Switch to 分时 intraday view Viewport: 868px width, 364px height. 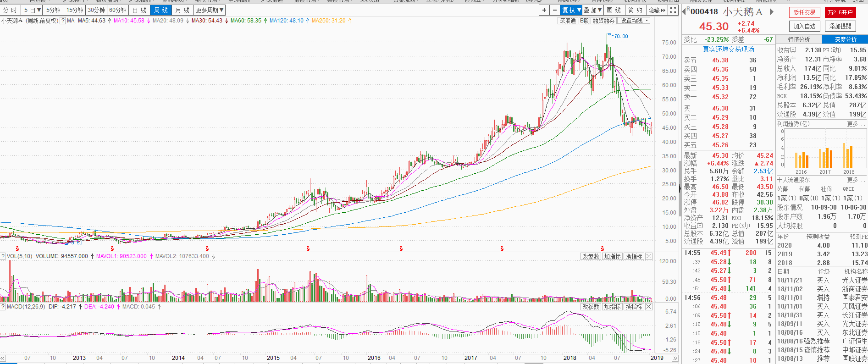tap(10, 10)
